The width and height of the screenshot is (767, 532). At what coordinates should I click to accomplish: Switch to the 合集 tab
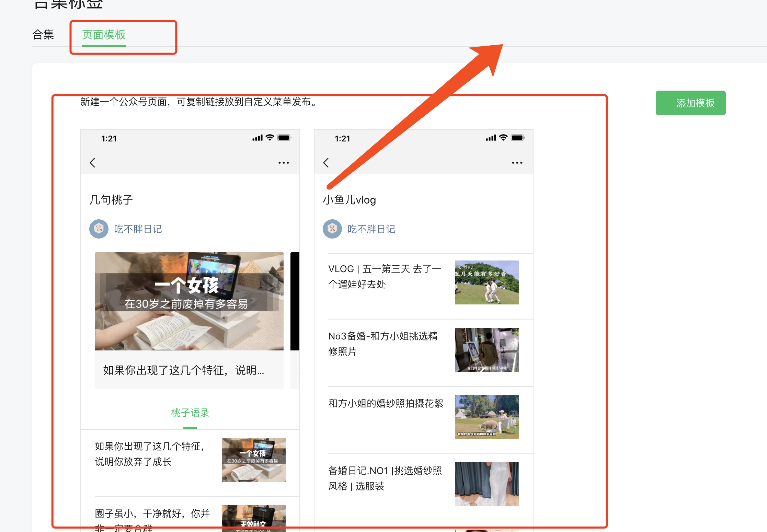click(x=43, y=35)
